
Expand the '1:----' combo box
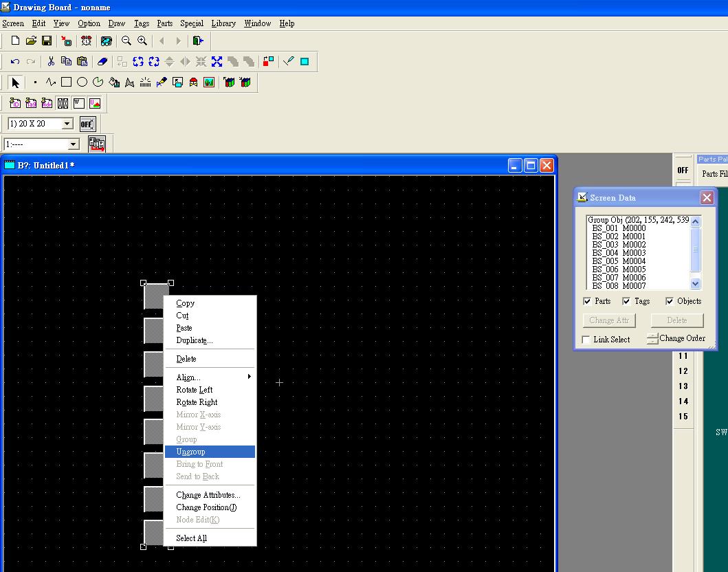[x=74, y=144]
